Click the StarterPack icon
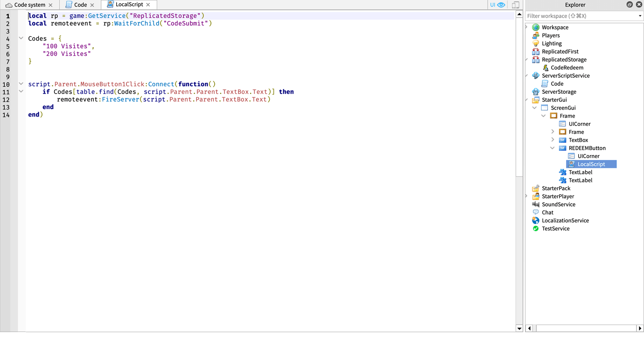Image resolution: width=644 pixels, height=346 pixels. [x=535, y=188]
